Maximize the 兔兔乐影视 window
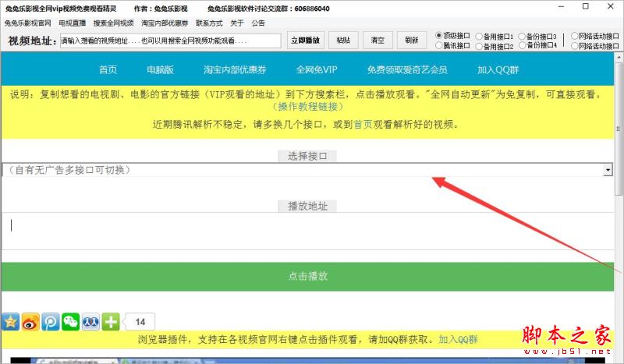 pyautogui.click(x=586, y=6)
